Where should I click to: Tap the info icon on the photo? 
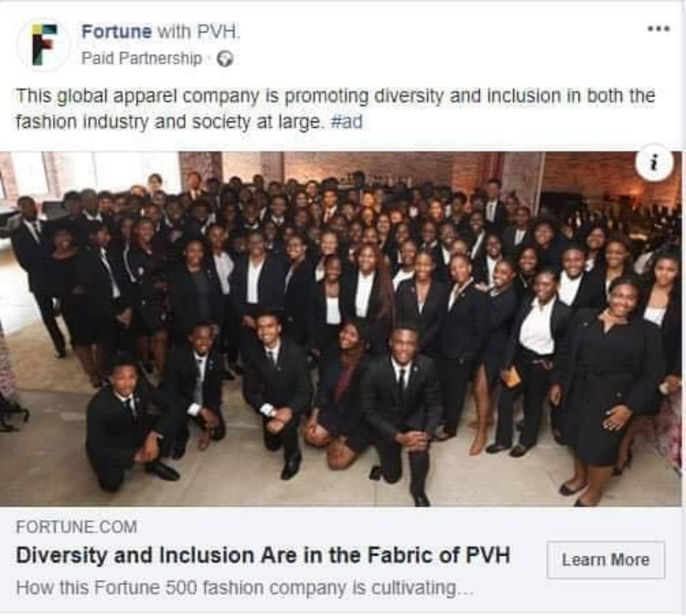(x=654, y=163)
